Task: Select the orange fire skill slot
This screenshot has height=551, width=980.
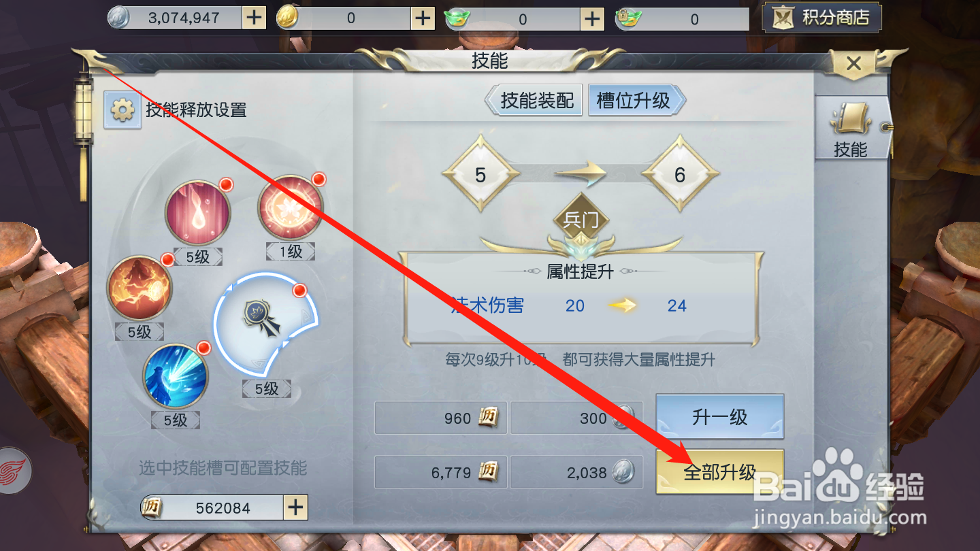Action: point(140,288)
